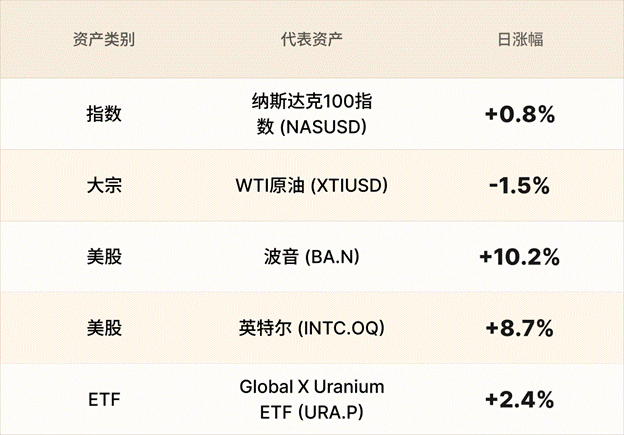Click the Global X Uranium name text
The height and width of the screenshot is (435, 624).
312,387
